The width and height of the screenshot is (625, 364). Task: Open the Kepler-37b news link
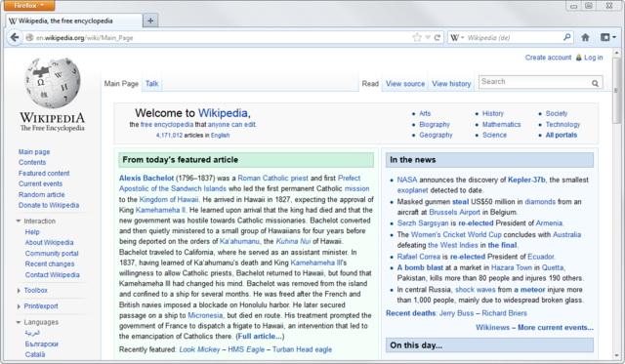(526, 180)
